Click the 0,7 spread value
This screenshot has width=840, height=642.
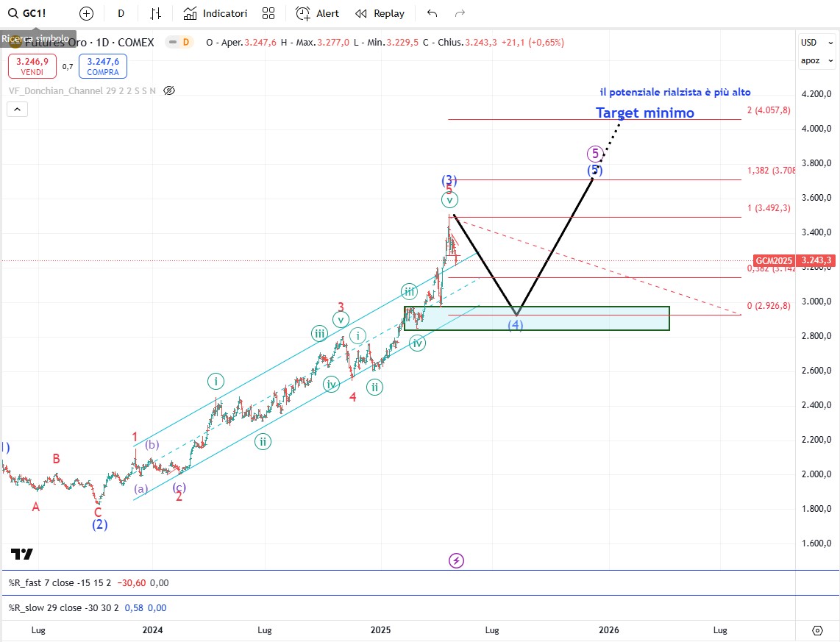[68, 66]
